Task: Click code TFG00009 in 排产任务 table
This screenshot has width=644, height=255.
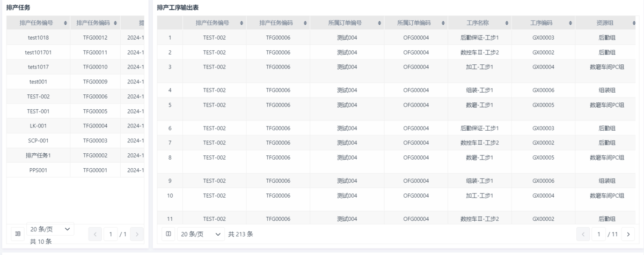Action: pyautogui.click(x=96, y=82)
